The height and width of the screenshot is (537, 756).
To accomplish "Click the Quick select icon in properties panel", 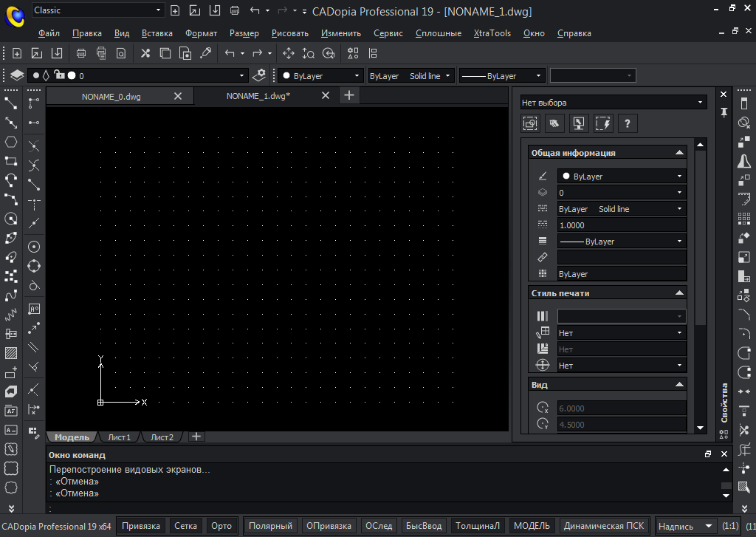I will coord(602,123).
